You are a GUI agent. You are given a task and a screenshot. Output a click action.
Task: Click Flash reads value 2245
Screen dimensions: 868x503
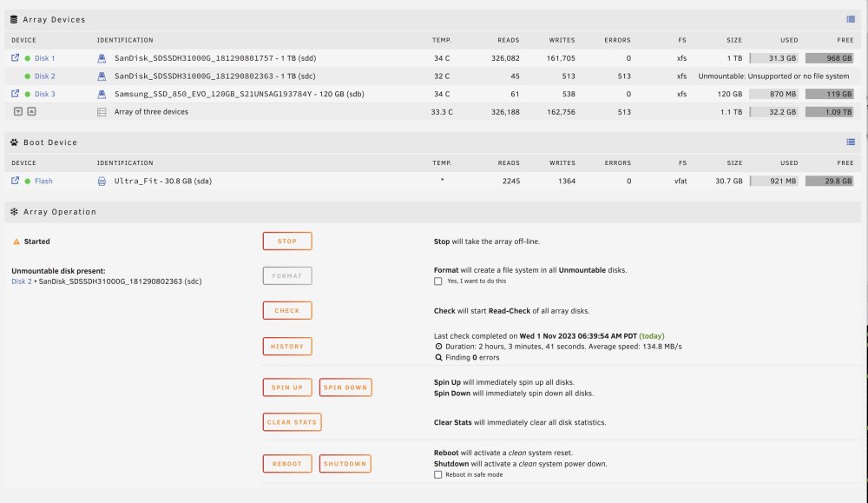point(511,182)
